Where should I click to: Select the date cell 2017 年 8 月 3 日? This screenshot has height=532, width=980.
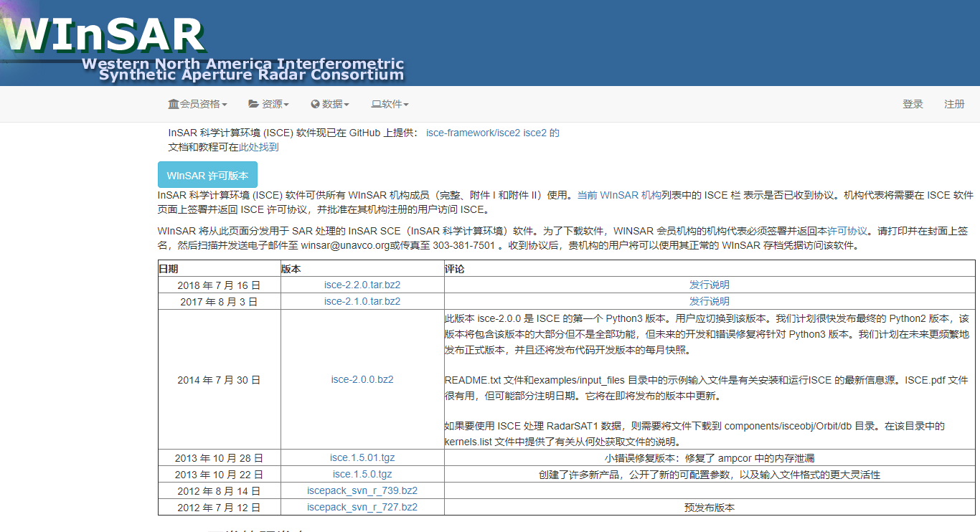pos(219,301)
